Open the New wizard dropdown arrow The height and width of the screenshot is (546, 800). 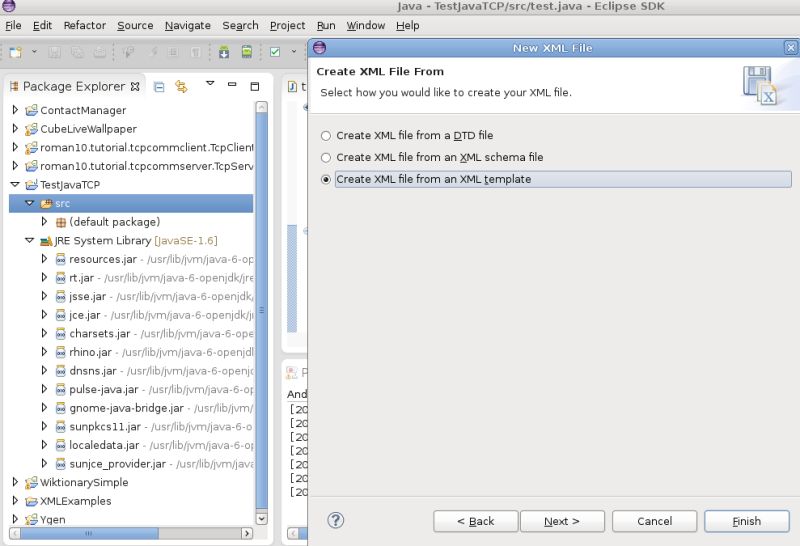pyautogui.click(x=34, y=52)
